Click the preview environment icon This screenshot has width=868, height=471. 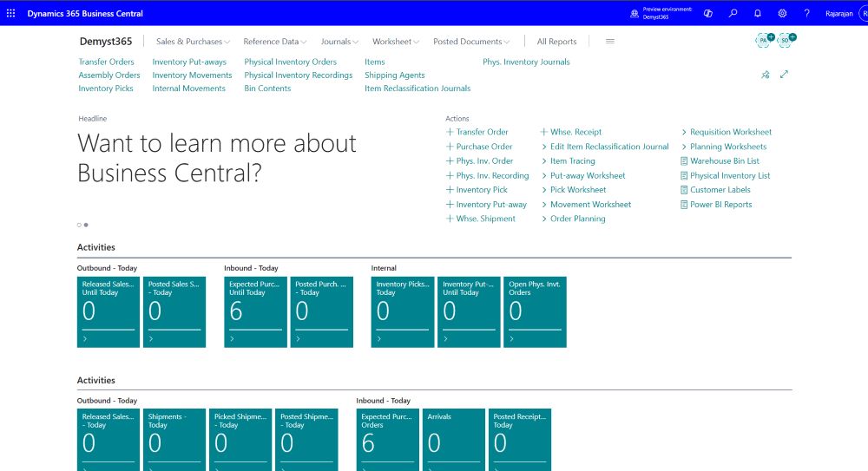click(635, 13)
